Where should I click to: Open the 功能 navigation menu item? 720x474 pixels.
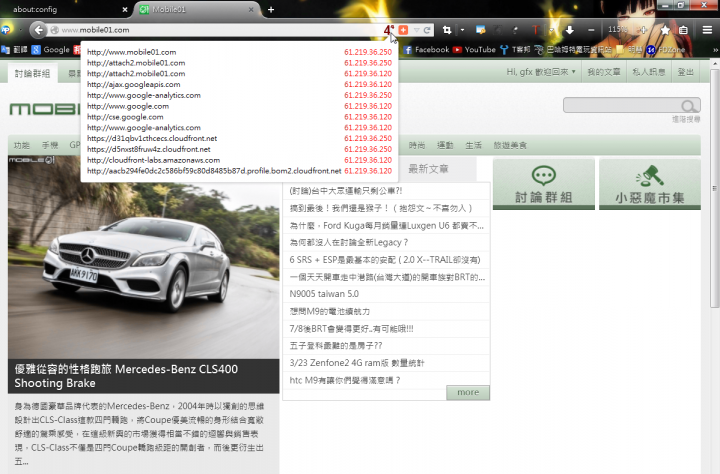tap(22, 145)
